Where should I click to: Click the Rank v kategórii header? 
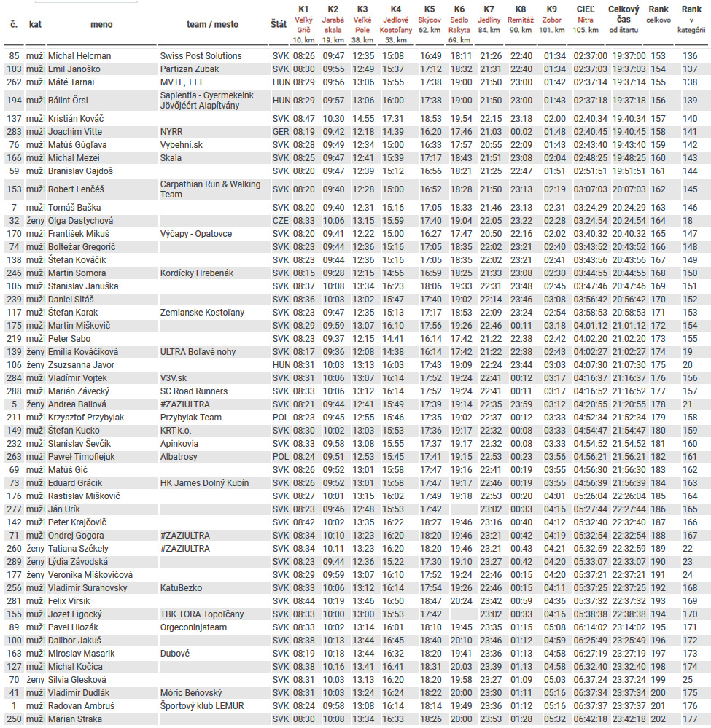click(691, 24)
